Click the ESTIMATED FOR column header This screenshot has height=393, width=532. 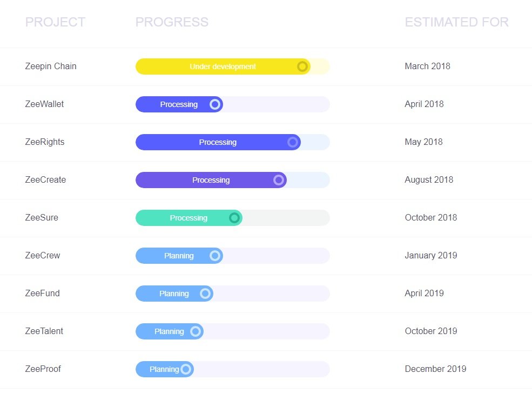(457, 22)
